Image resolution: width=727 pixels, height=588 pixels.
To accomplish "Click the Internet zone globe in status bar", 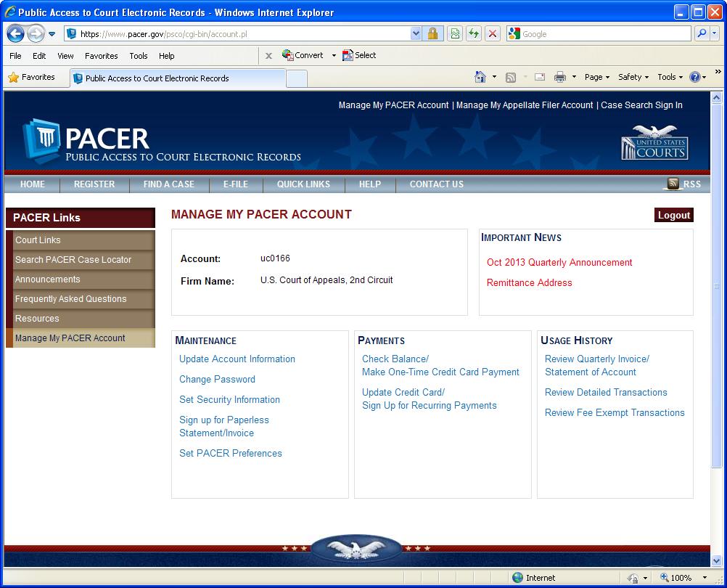I will [517, 577].
